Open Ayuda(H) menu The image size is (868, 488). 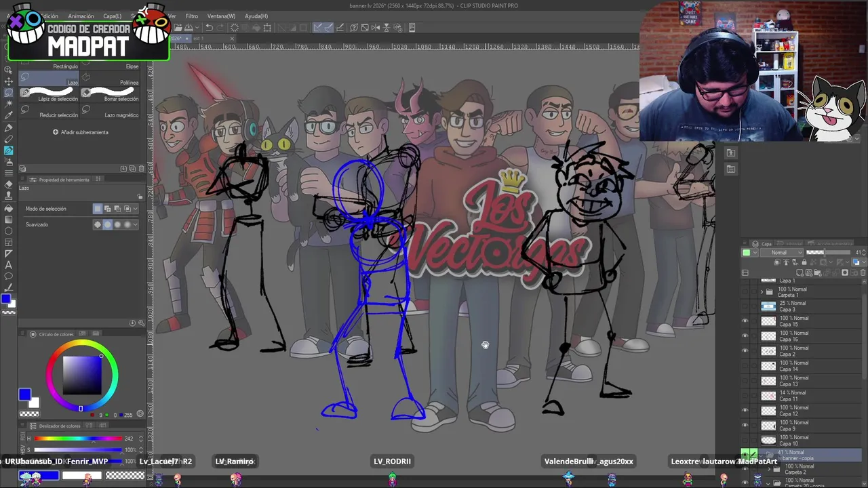tap(256, 16)
